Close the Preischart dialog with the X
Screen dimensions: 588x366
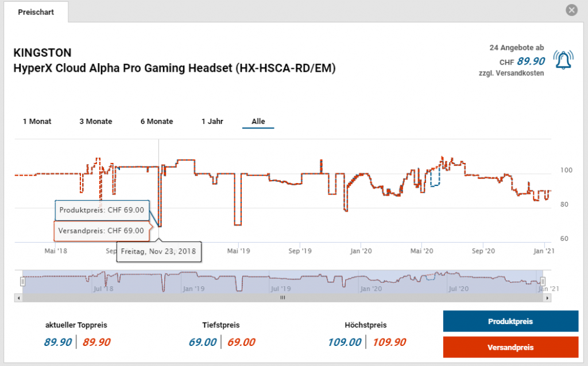click(x=571, y=10)
